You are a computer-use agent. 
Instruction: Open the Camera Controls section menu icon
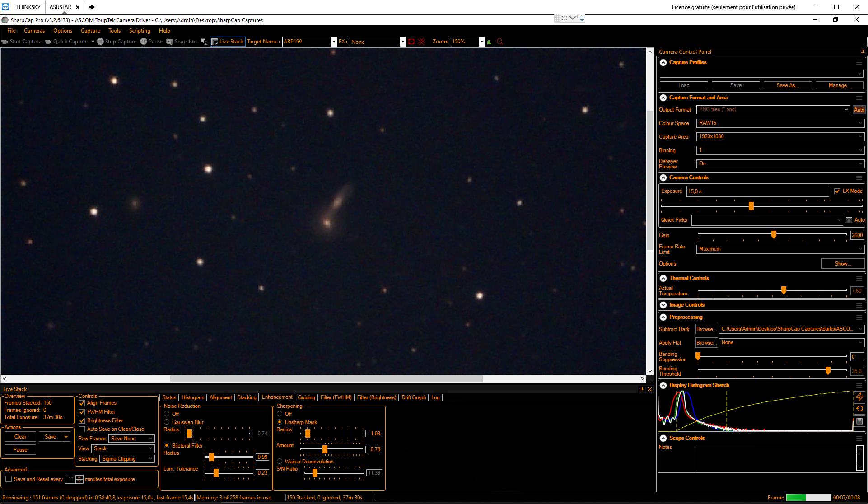tap(859, 178)
